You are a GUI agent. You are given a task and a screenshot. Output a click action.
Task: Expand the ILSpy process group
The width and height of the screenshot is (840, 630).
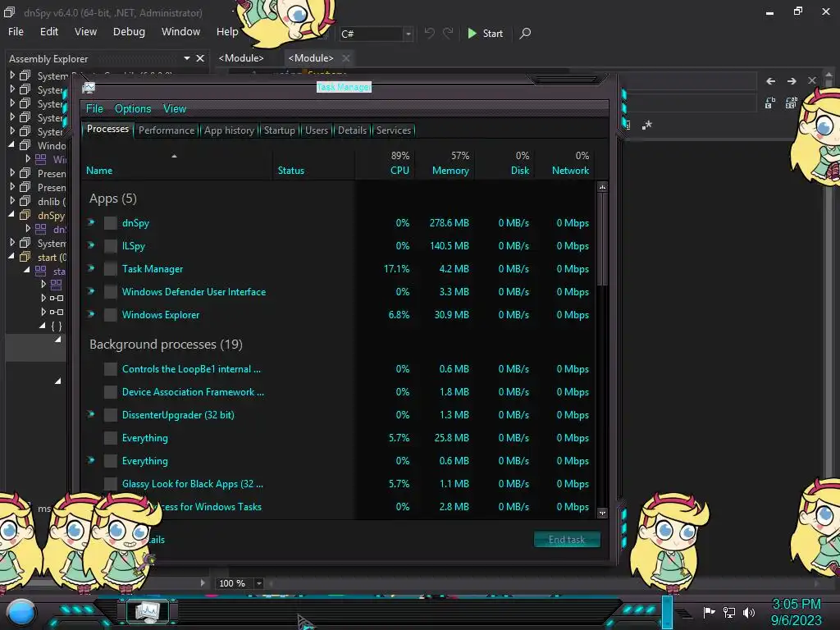pos(91,244)
